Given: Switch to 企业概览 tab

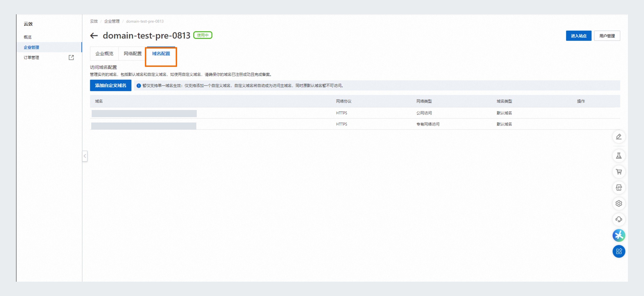Looking at the screenshot, I should pos(104,54).
